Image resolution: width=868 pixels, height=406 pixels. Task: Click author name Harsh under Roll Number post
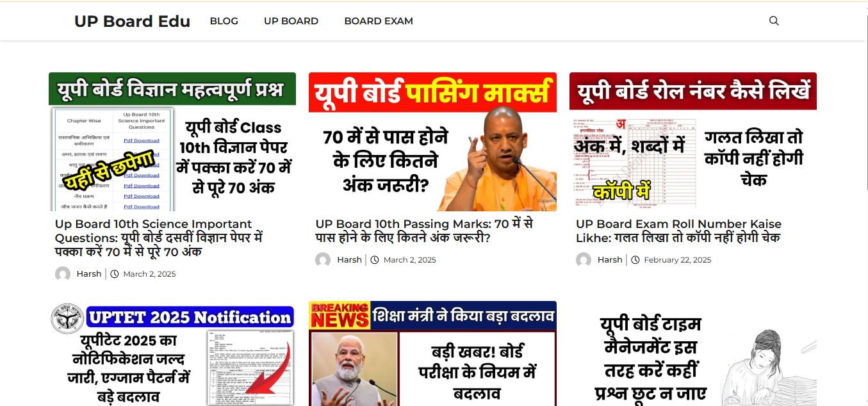(x=610, y=260)
